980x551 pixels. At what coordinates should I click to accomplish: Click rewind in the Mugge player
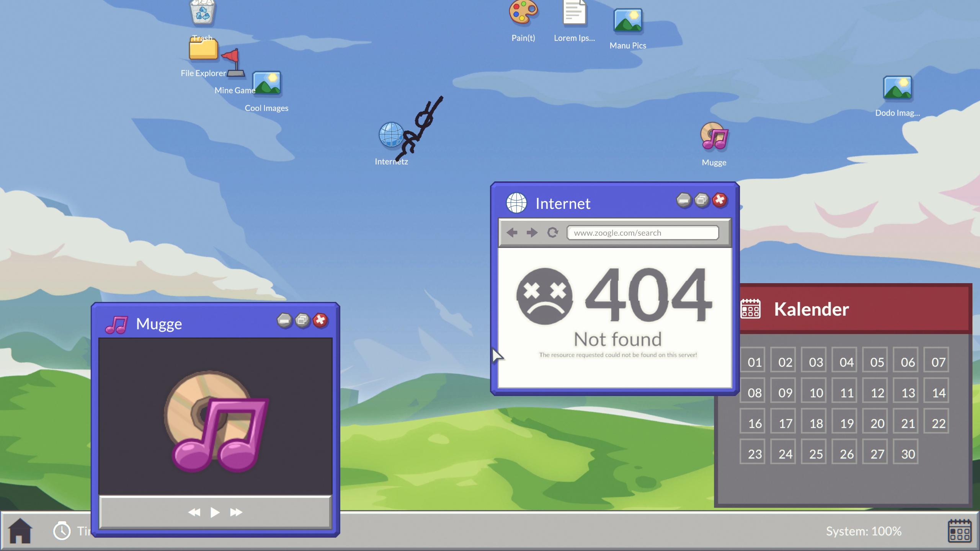click(x=194, y=512)
